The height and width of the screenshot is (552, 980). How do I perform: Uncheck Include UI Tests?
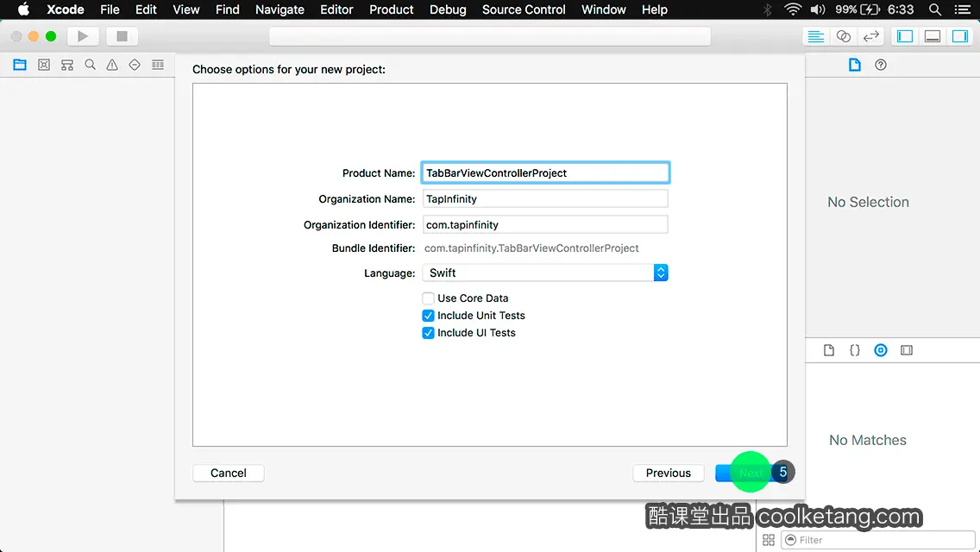(x=428, y=333)
